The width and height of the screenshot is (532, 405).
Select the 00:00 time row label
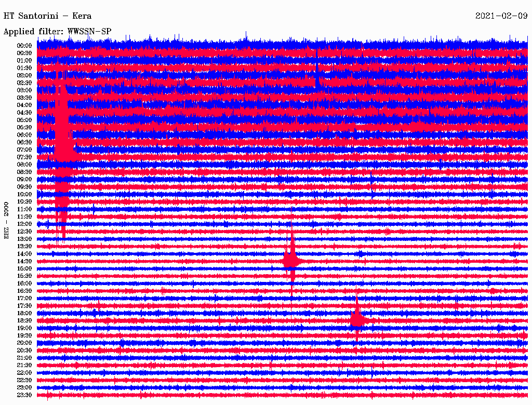tap(24, 46)
